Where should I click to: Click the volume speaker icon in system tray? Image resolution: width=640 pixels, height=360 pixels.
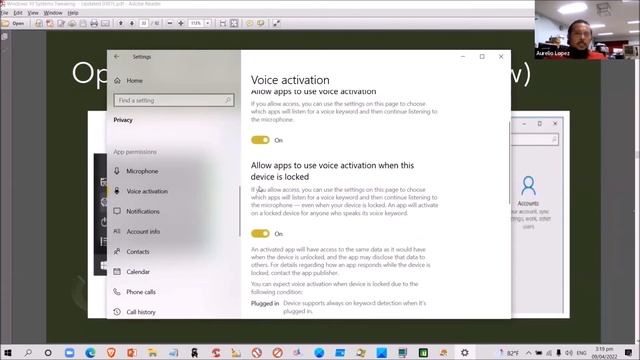click(x=569, y=353)
